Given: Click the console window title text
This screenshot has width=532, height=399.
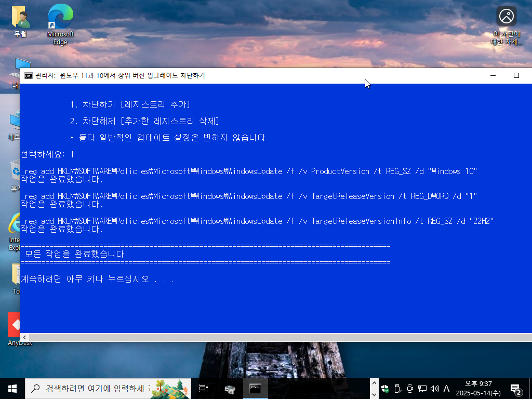Looking at the screenshot, I should point(120,75).
